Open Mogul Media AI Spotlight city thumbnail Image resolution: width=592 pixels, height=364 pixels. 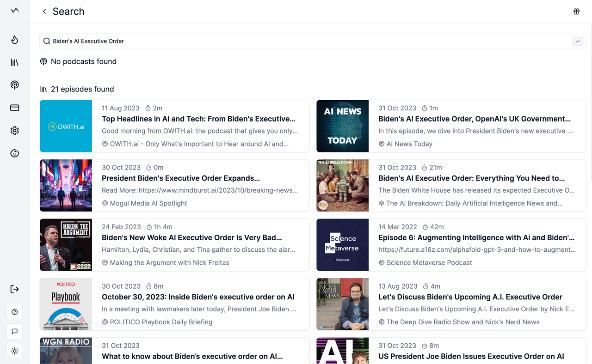coord(66,186)
